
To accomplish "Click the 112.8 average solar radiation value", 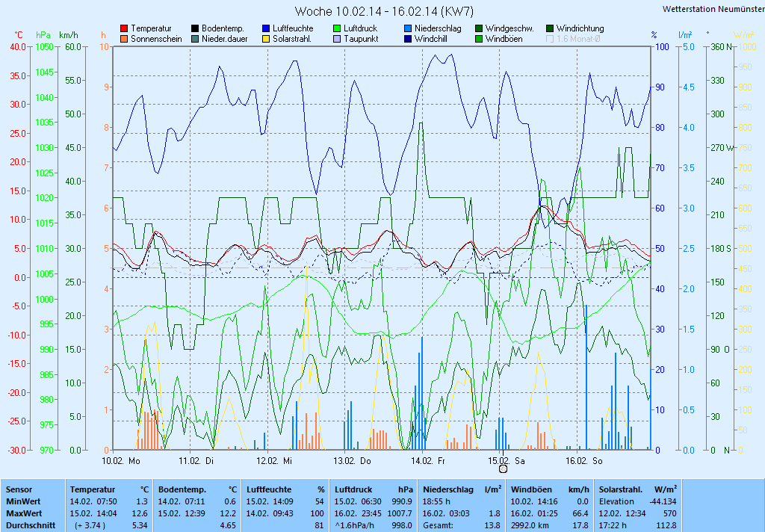I will click(667, 526).
